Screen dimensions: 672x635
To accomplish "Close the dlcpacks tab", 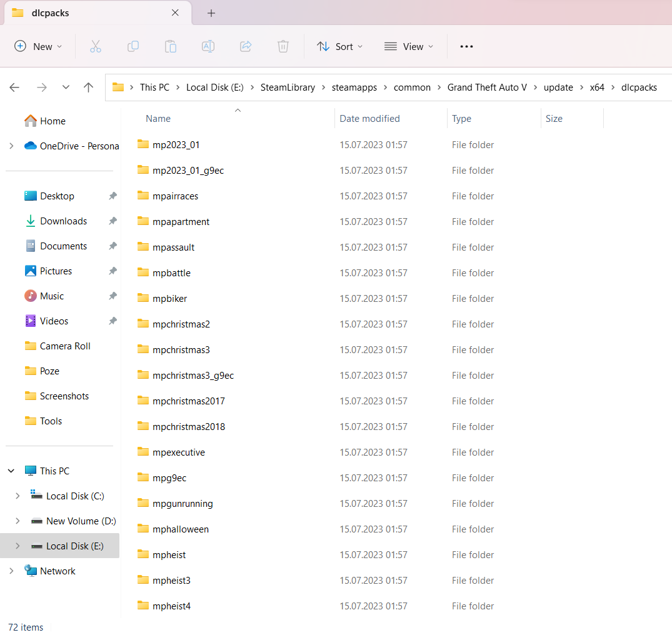I will point(175,12).
